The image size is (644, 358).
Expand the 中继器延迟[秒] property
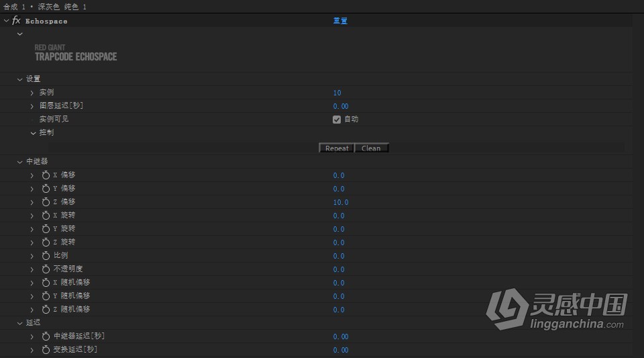[32, 337]
